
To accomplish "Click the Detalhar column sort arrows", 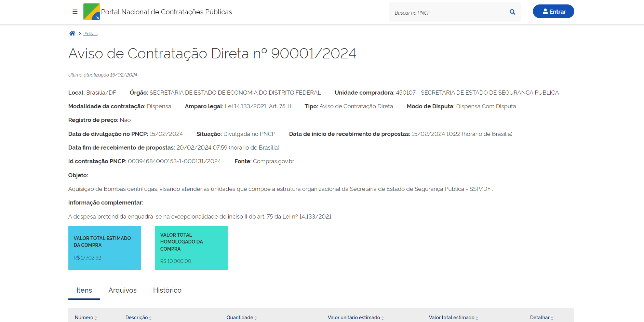I will [x=552, y=318].
